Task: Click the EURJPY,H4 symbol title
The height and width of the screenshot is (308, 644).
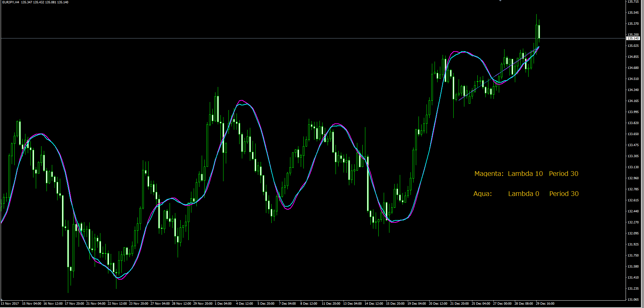Action: (10, 2)
